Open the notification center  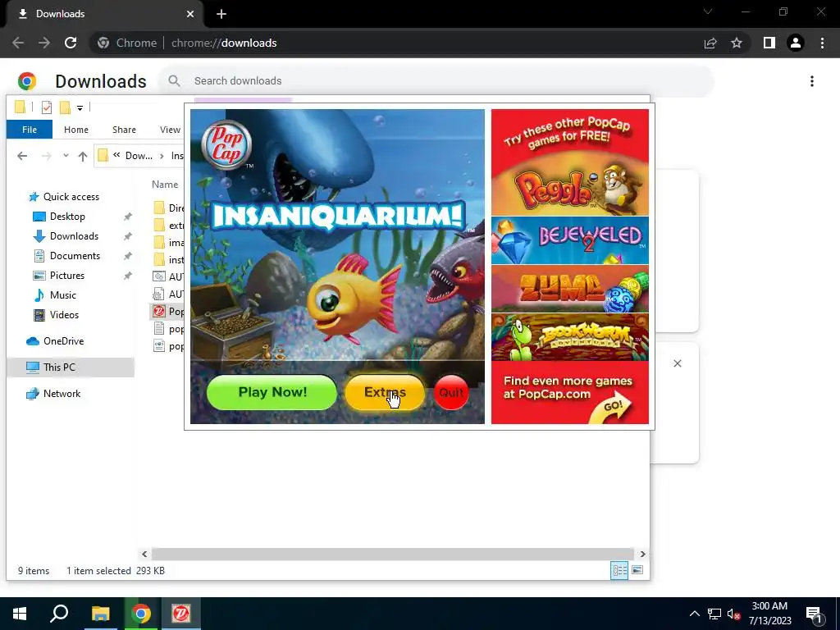tap(813, 614)
